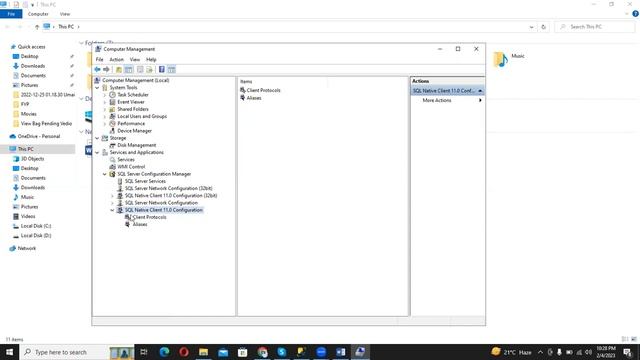Select Device Manager in the tree
This screenshot has width=640, height=360.
[x=134, y=131]
